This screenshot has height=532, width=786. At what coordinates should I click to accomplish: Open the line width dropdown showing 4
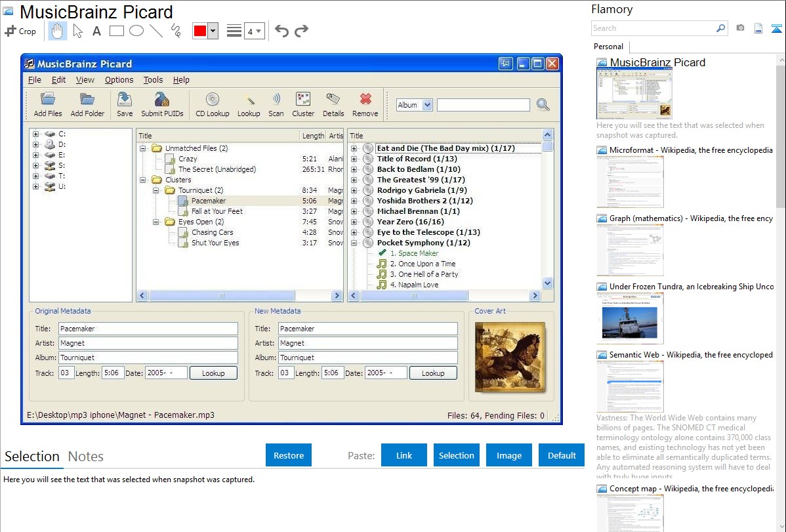click(254, 31)
